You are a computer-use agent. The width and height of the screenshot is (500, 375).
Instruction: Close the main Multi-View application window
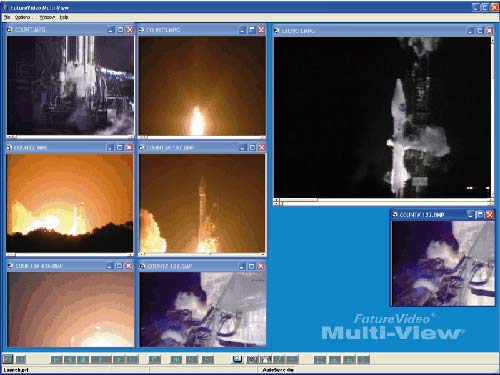[495, 7]
